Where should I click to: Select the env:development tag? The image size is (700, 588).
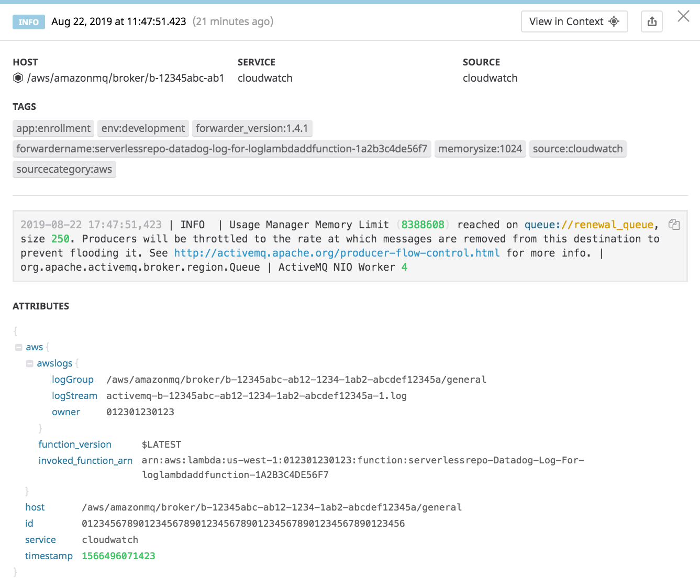143,128
